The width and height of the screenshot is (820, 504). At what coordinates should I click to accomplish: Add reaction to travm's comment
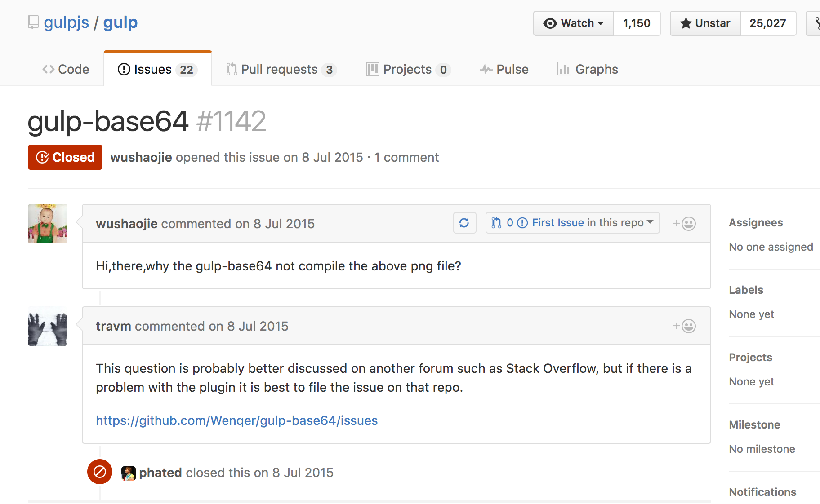click(685, 326)
